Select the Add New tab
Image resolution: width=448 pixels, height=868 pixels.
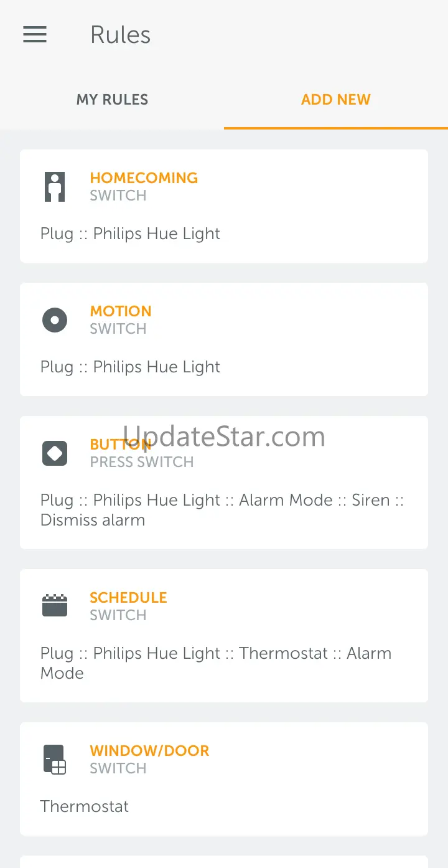[x=336, y=100]
